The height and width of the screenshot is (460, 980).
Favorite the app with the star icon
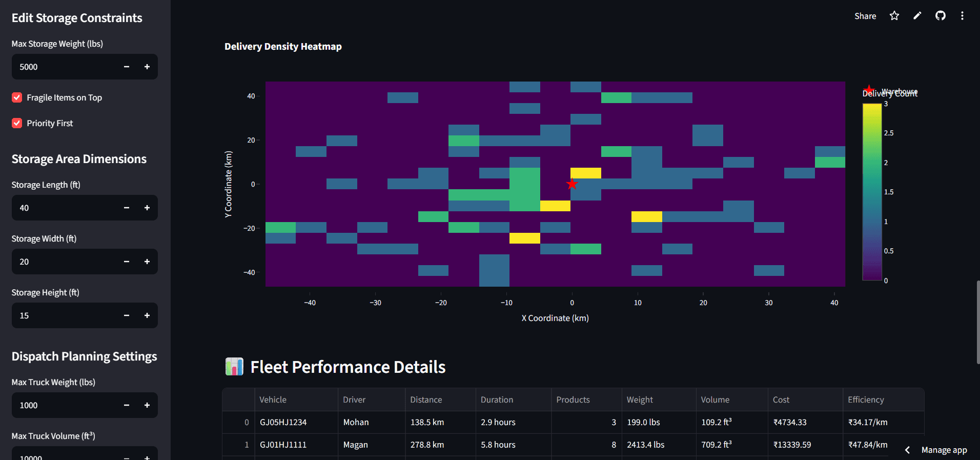[894, 16]
